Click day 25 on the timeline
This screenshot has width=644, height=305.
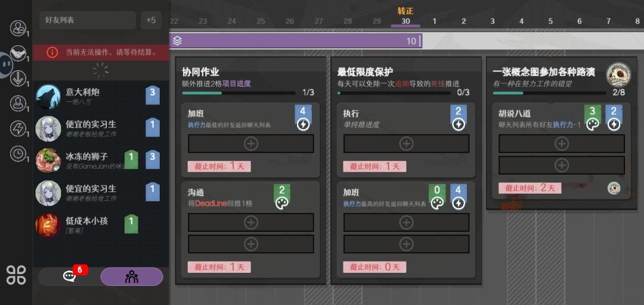[x=261, y=21]
